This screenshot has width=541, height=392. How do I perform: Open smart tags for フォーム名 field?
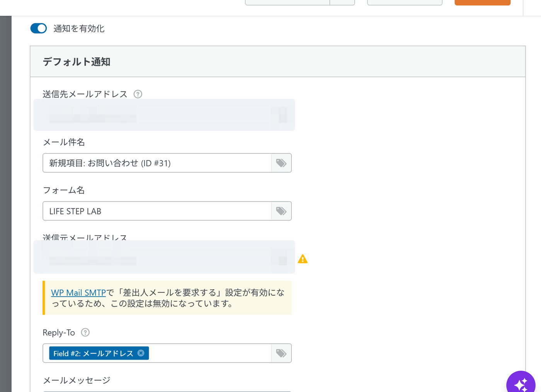pyautogui.click(x=281, y=211)
